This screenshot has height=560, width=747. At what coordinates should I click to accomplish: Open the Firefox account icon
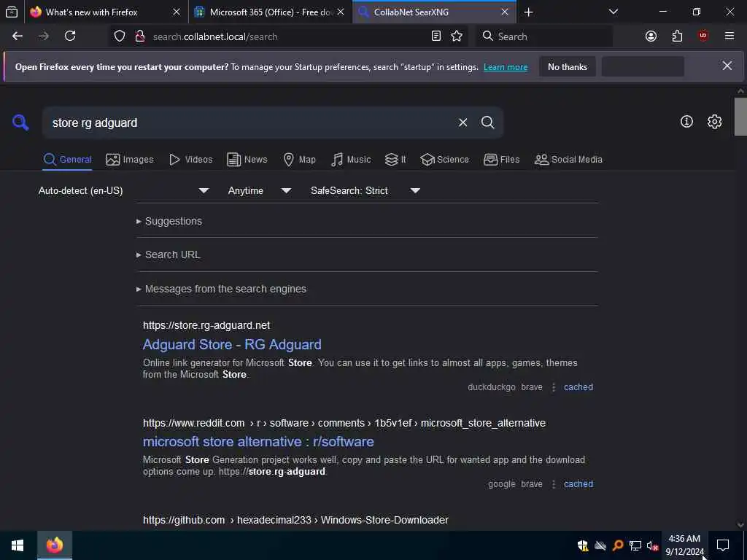(x=651, y=36)
